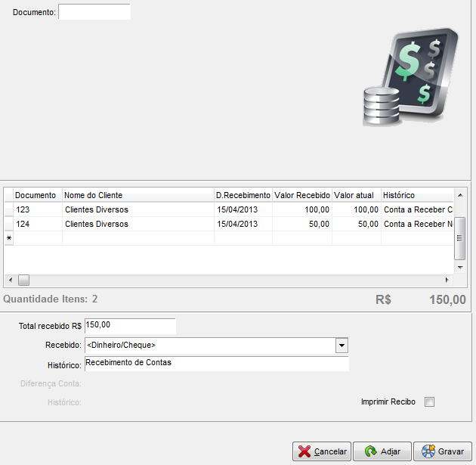This screenshot has height=465, width=476.
Task: Click the red X icon on Cancelar
Action: coord(304,451)
